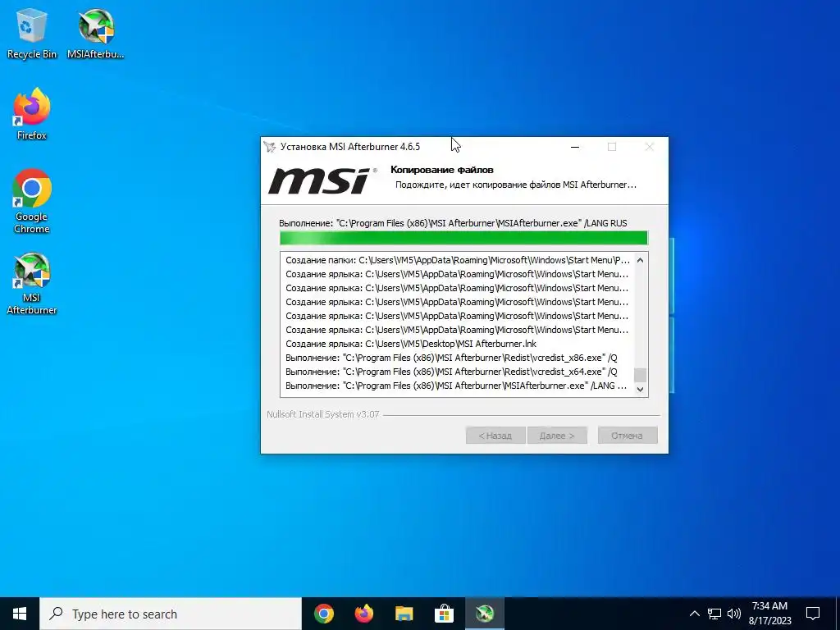Select the MSIAfterbu... installer icon on desktop
840x630 pixels.
[96, 33]
